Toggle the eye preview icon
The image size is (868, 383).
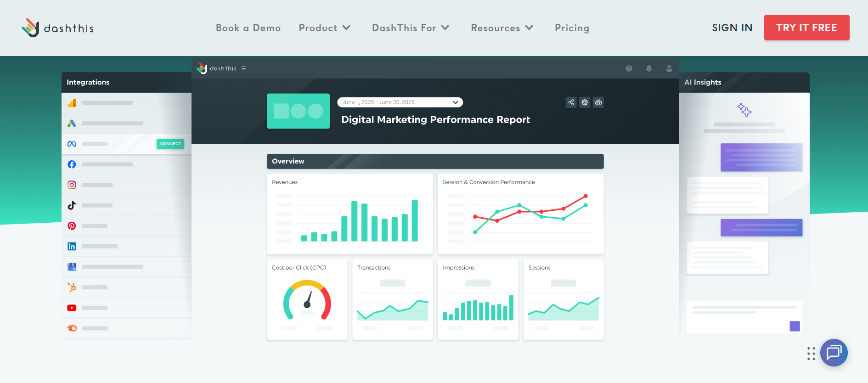pyautogui.click(x=598, y=102)
